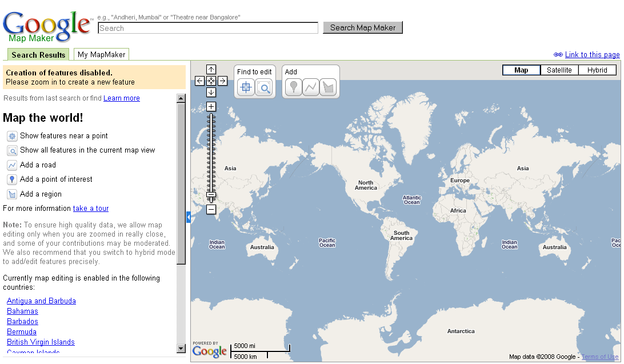Click the side panel scrollbar thumb

click(181, 183)
